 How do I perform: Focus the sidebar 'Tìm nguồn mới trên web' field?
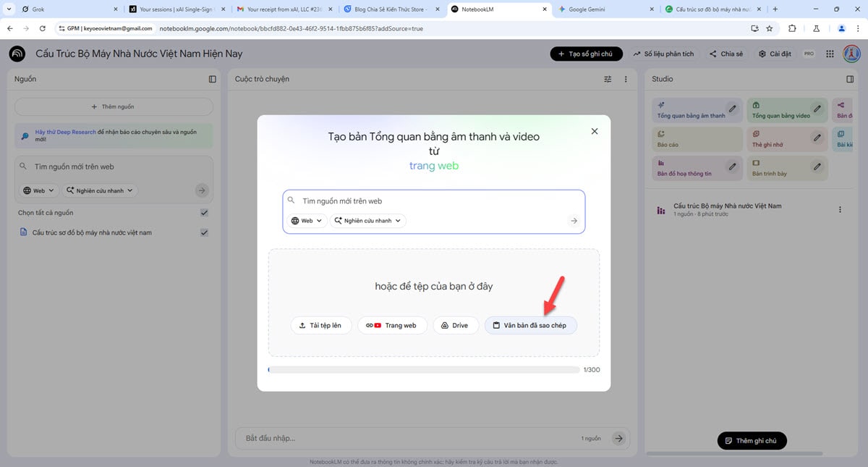coord(114,167)
